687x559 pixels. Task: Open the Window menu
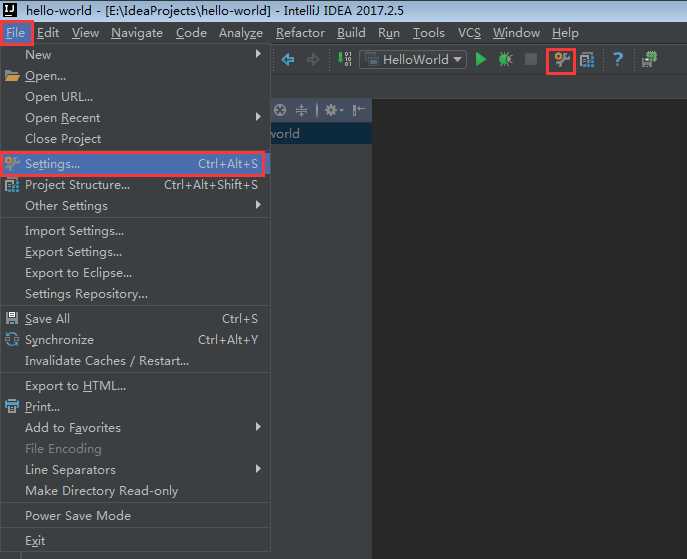[x=517, y=33]
